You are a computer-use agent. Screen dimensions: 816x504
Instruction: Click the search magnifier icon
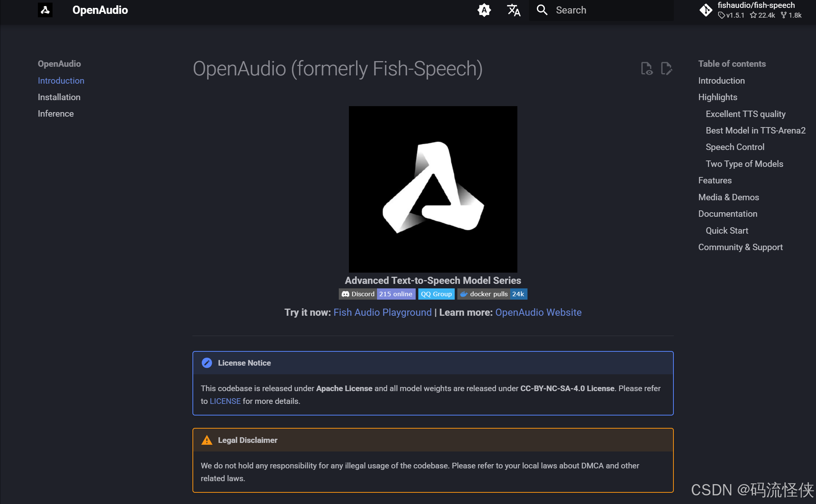[542, 10]
